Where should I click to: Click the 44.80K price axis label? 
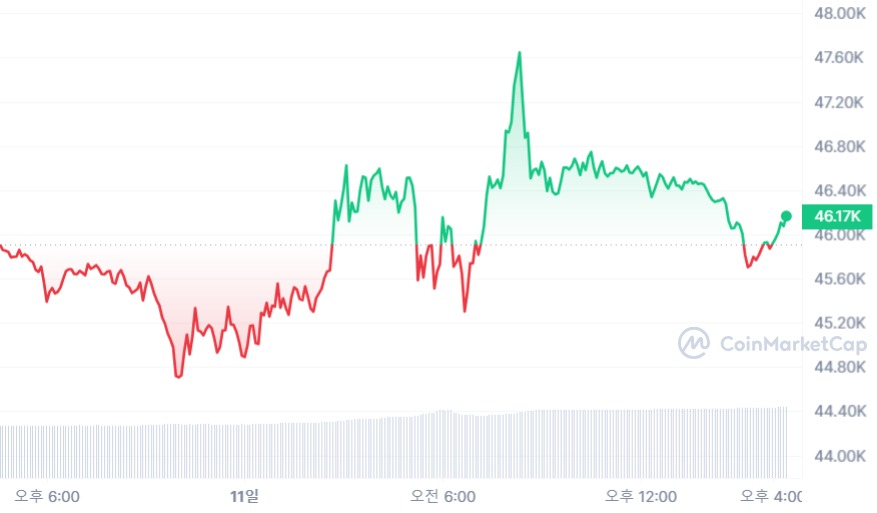pos(840,367)
